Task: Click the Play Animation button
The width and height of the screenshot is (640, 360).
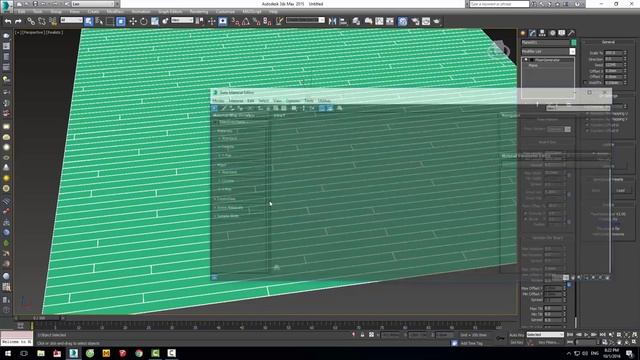Action: 587,335
